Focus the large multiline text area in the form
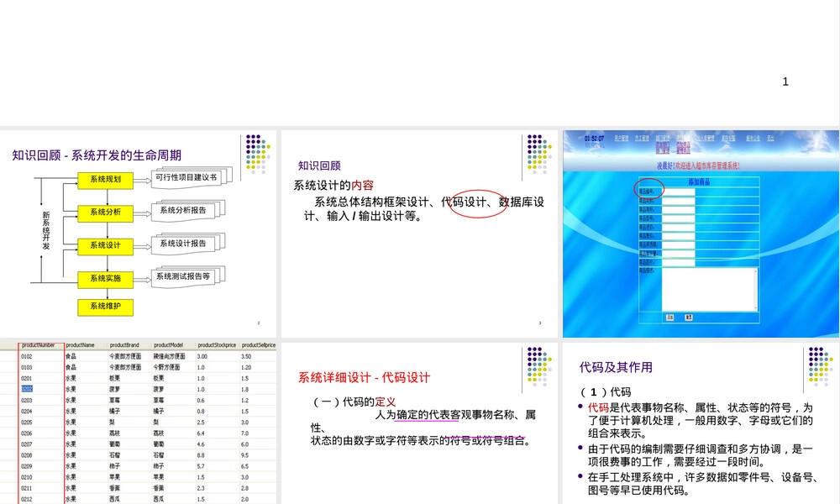The image size is (840, 504). (710, 289)
